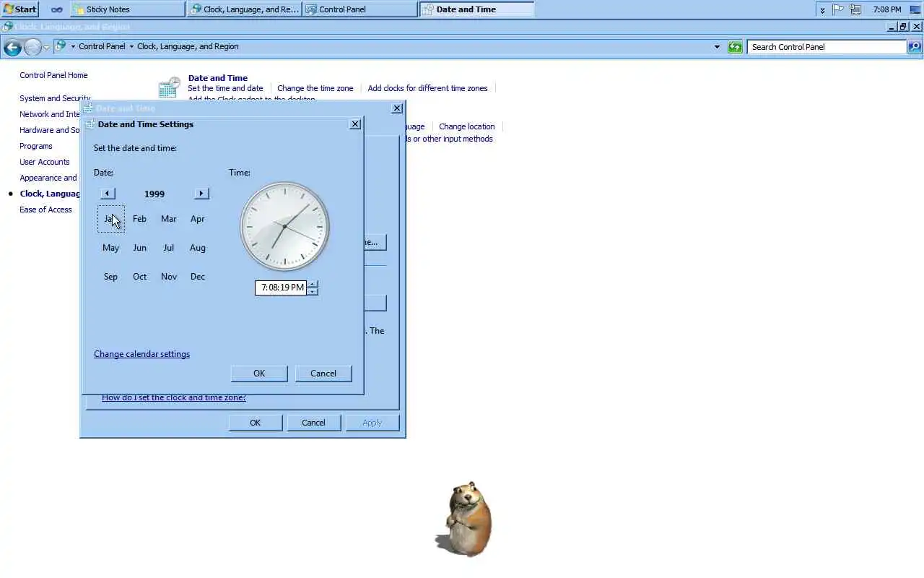Viewport: 924px width, 578px height.
Task: Select Apr in the month grid
Action: tap(197, 219)
